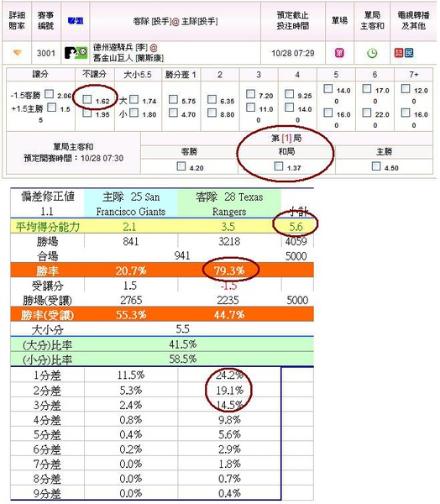Click the 44.7% handicap win rate
The width and height of the screenshot is (440, 504).
click(229, 314)
